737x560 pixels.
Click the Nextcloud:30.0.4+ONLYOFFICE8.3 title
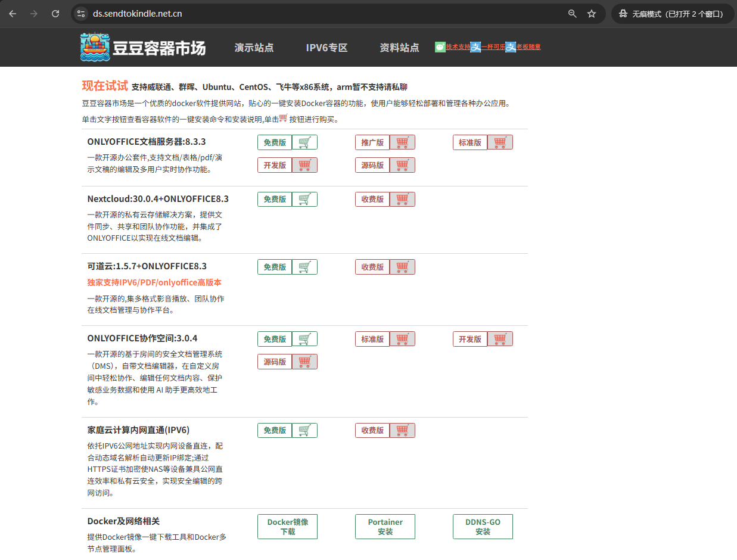(158, 199)
